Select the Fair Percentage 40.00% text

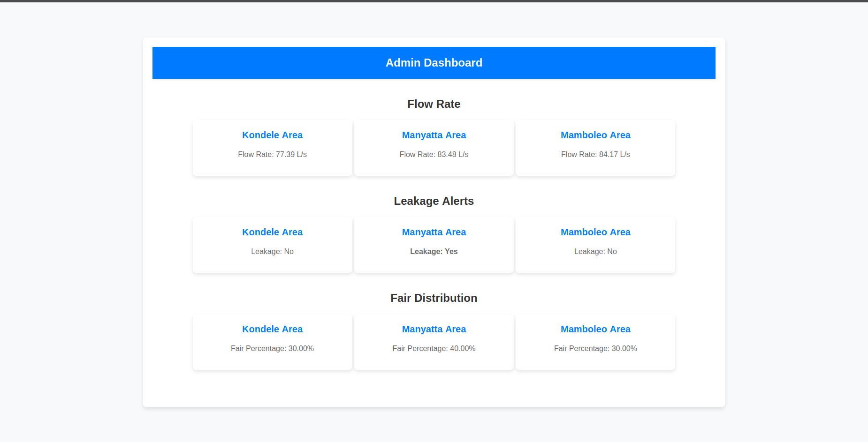[434, 348]
